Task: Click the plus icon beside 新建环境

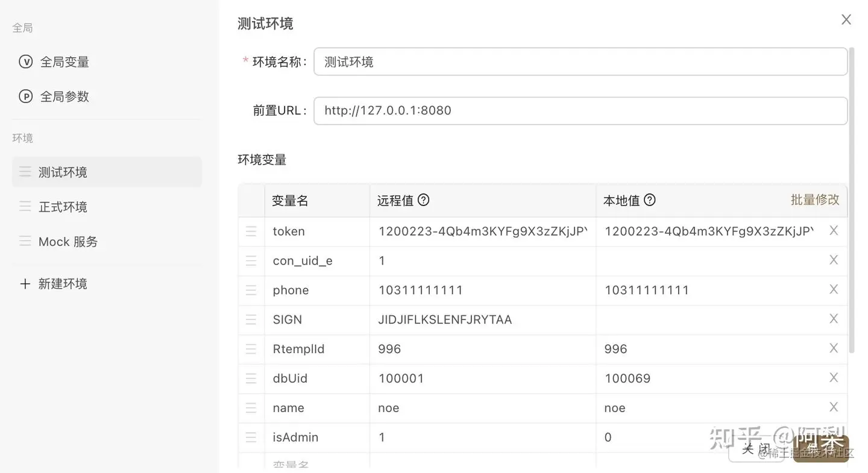Action: [x=25, y=283]
